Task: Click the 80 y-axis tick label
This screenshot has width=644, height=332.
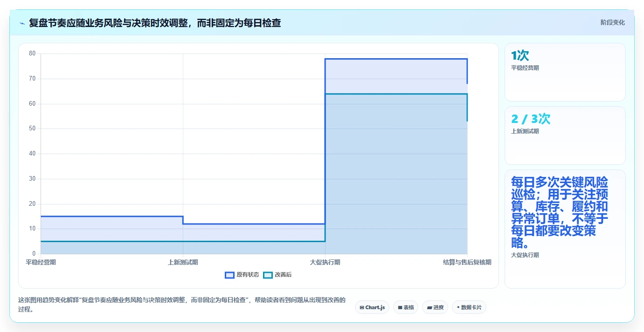Action: [x=33, y=54]
